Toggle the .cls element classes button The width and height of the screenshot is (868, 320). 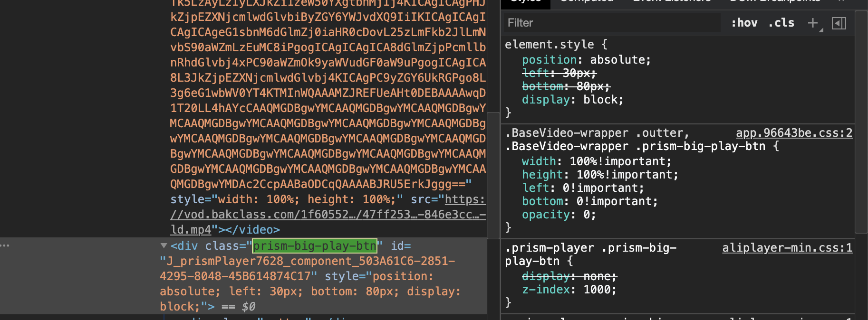pyautogui.click(x=781, y=23)
